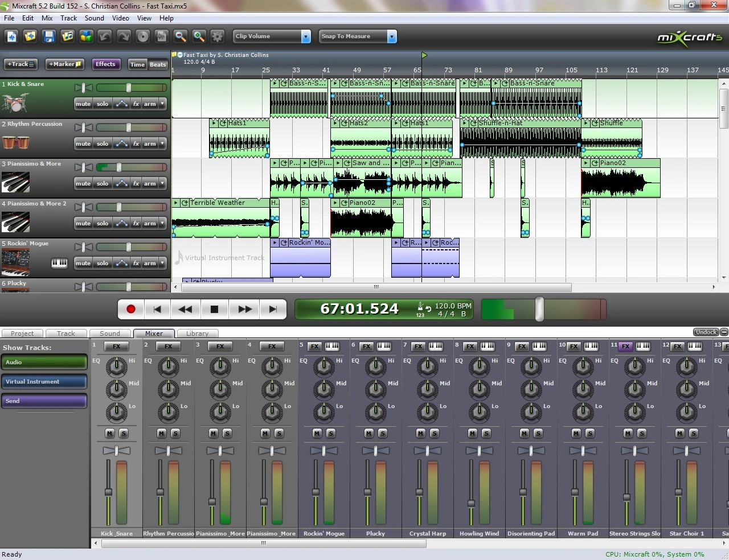Image resolution: width=729 pixels, height=560 pixels.
Task: Open automation lane for Kick & Snare track
Action: coord(121,104)
